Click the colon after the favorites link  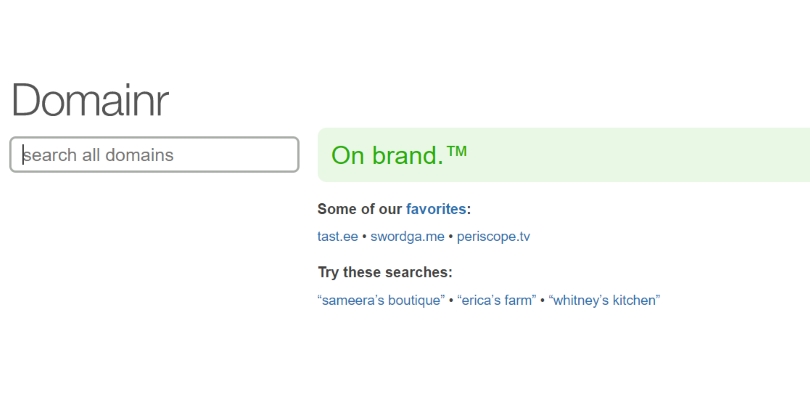point(468,209)
